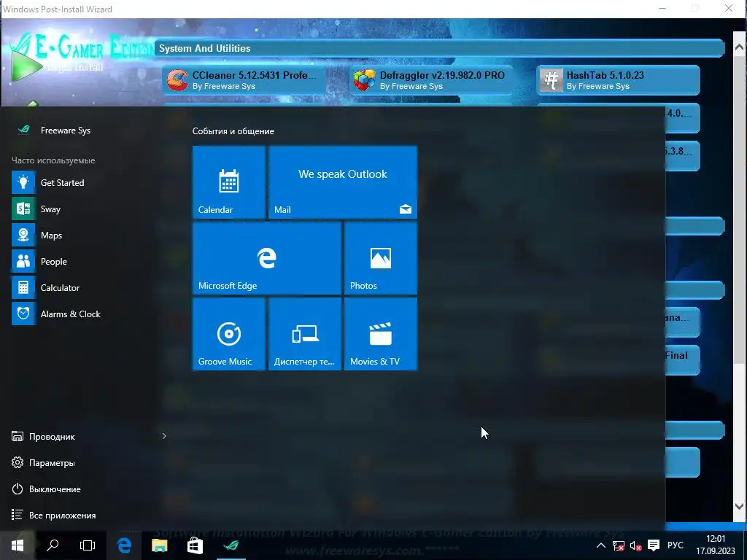Select HashTab 5.1.0.23 entry
Viewport: 747px width, 560px height.
pyautogui.click(x=619, y=80)
